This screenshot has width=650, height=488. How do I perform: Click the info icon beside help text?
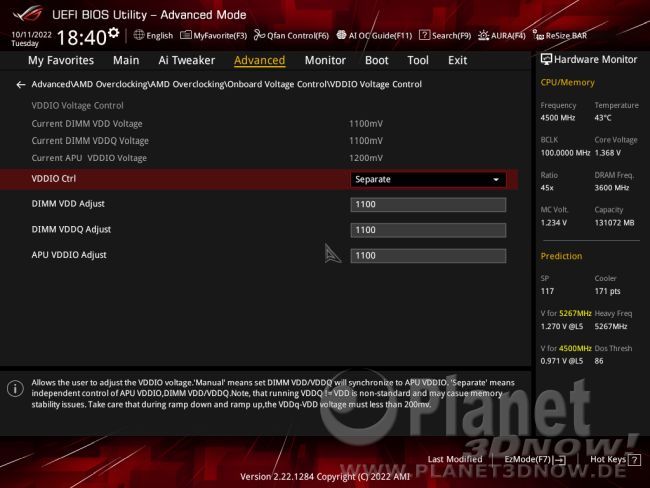(15, 389)
